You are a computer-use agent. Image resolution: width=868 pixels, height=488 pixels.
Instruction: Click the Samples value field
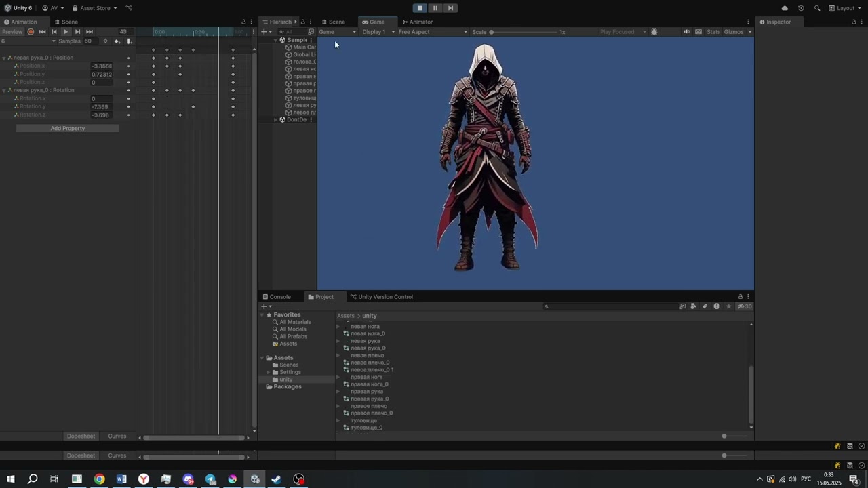pyautogui.click(x=91, y=41)
